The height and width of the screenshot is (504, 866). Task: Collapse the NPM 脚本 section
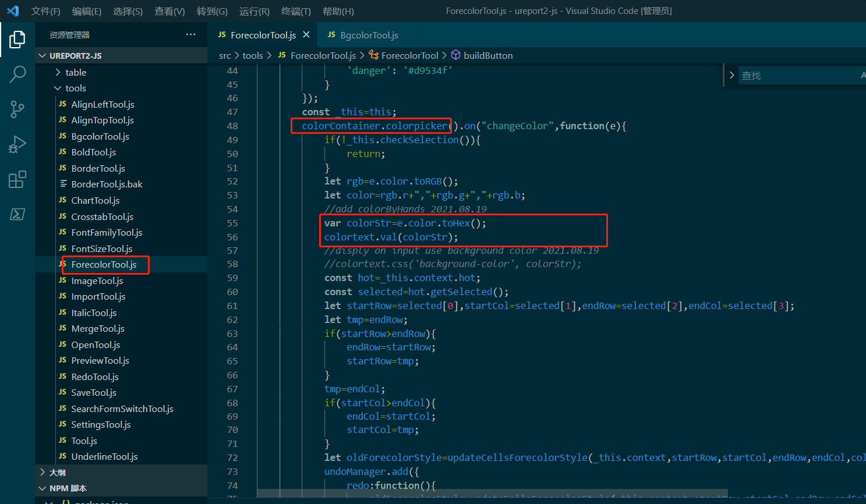pos(121,488)
